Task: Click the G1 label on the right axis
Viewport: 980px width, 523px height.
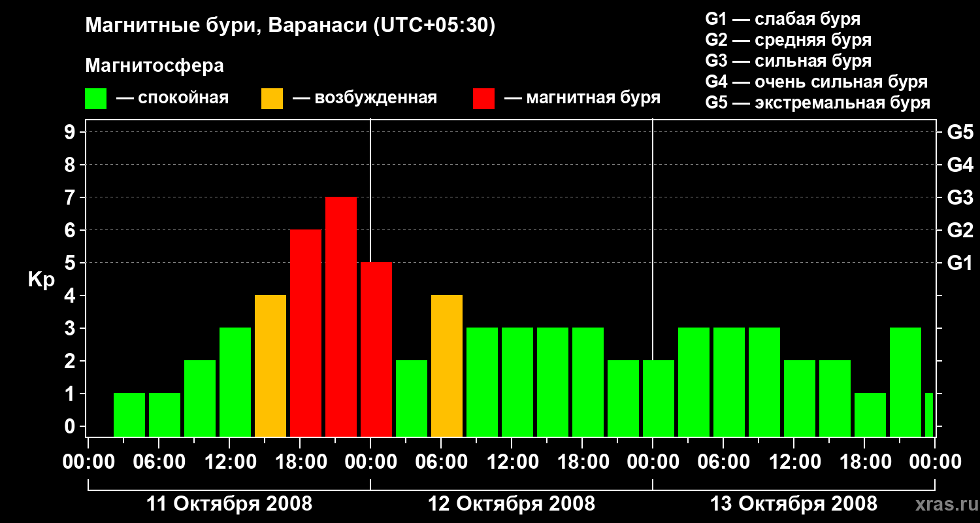Action: 960,263
